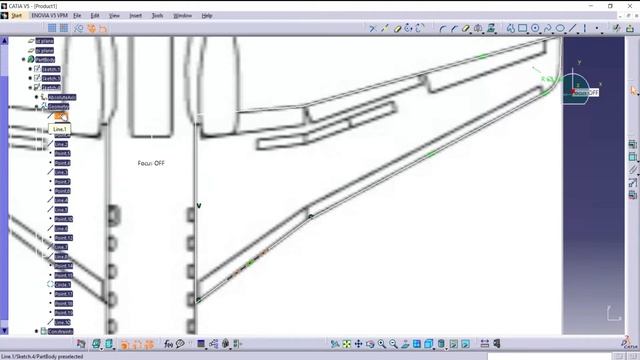Toggle the Hide/Show icon in bottom toolbar

click(453, 344)
